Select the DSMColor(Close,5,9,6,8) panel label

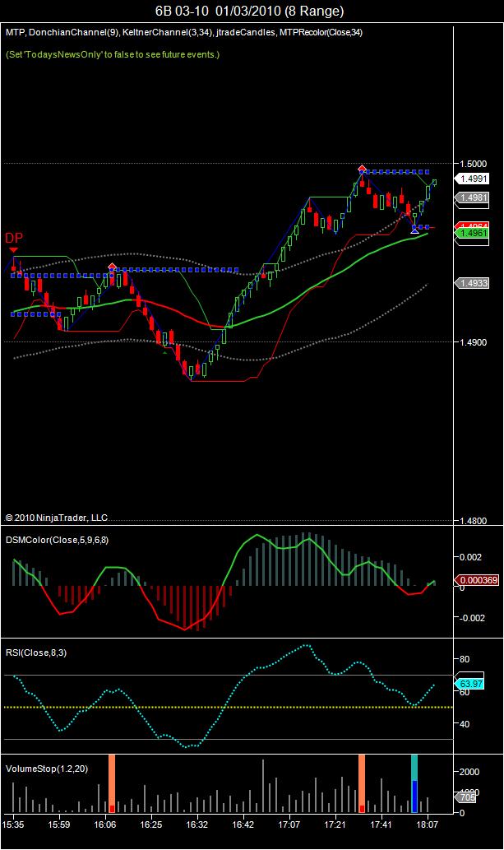point(57,540)
